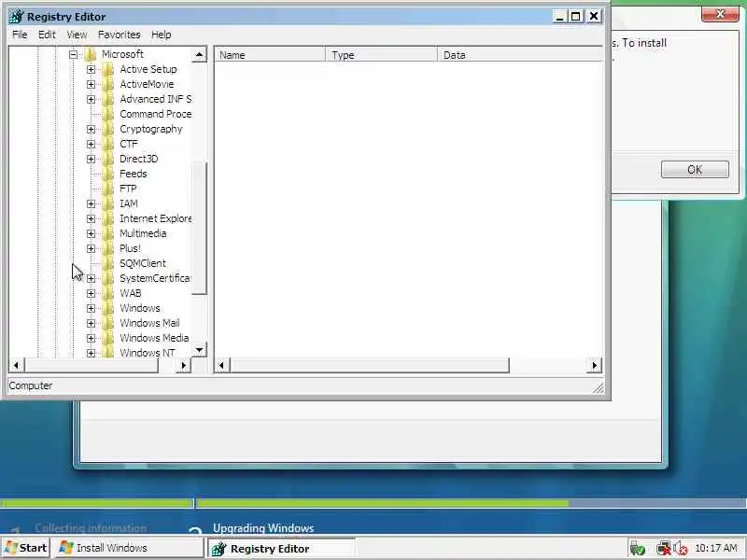The height and width of the screenshot is (560, 747).
Task: Click the Registry Editor title bar icon
Action: [16, 17]
